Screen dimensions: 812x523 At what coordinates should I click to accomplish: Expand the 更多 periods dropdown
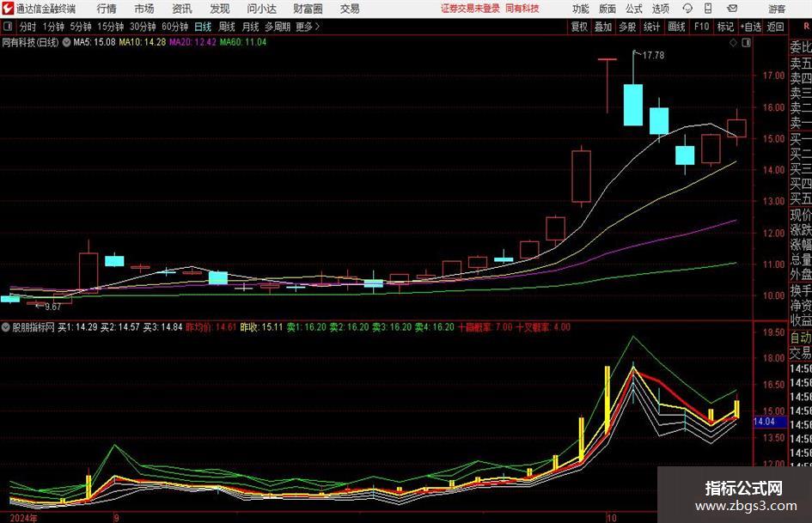coord(308,27)
